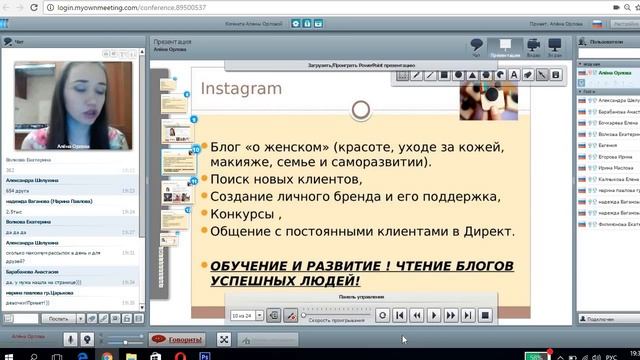Click the webcam icon in bottom bar

tap(87, 339)
